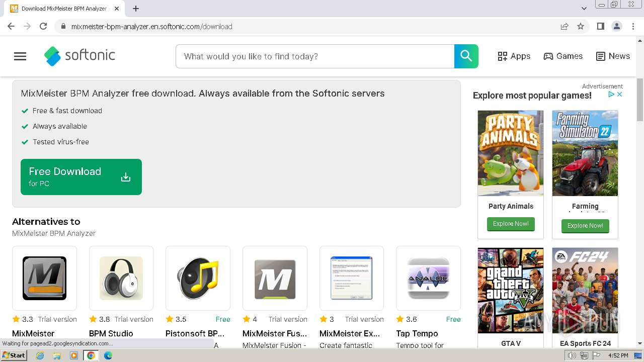Click the network tray icon

[584, 355]
